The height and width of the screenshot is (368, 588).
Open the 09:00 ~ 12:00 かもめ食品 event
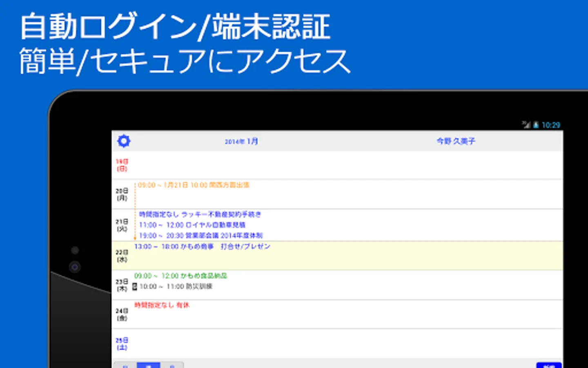click(180, 276)
